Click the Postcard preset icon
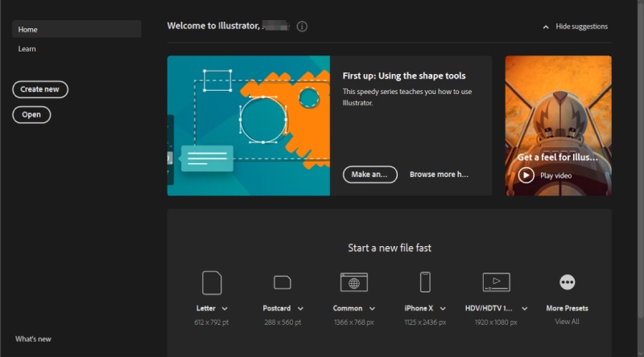The height and width of the screenshot is (357, 644). click(283, 282)
